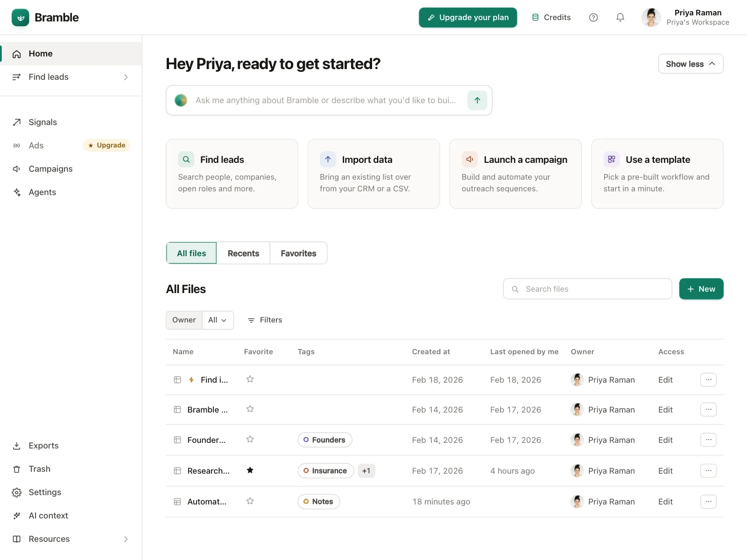The height and width of the screenshot is (560, 747).
Task: Click the Insurance tag
Action: coord(326,471)
